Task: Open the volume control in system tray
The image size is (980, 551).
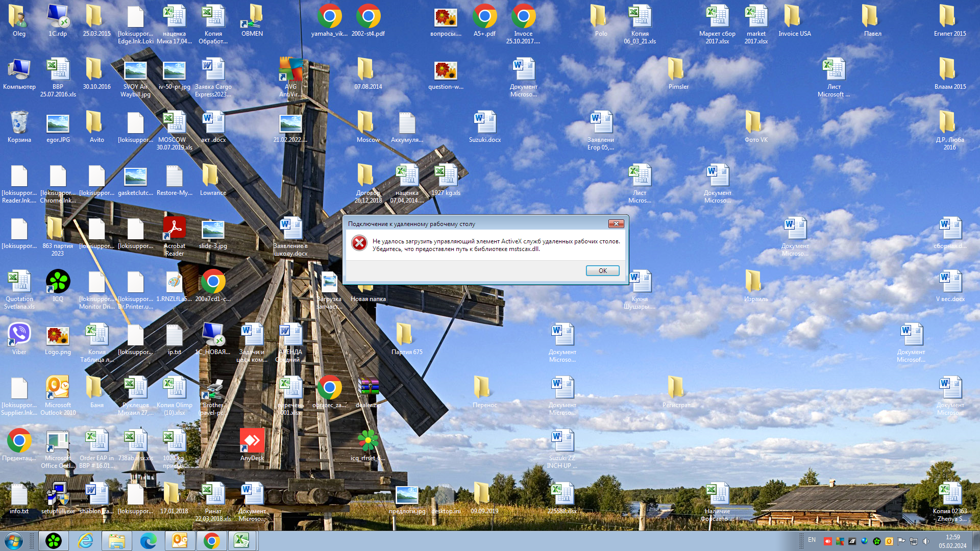Action: click(x=926, y=541)
